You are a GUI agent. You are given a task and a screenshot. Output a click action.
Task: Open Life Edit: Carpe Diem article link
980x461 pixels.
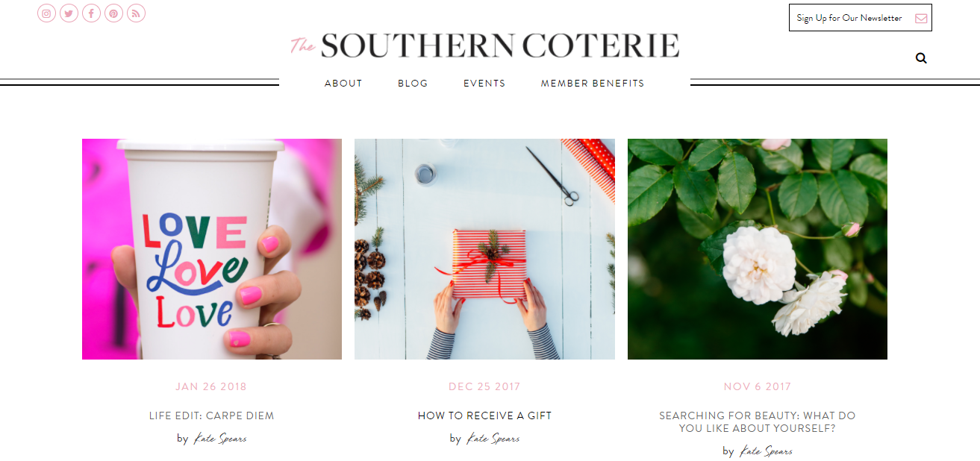[x=211, y=415]
